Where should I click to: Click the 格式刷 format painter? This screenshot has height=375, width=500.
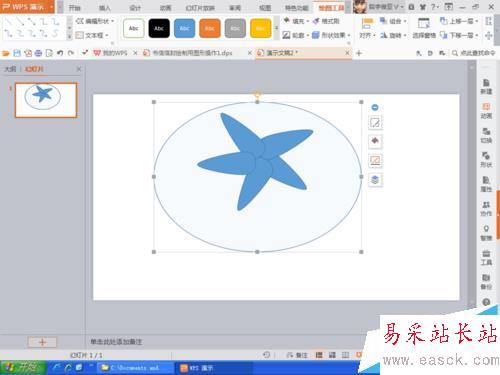pos(326,21)
